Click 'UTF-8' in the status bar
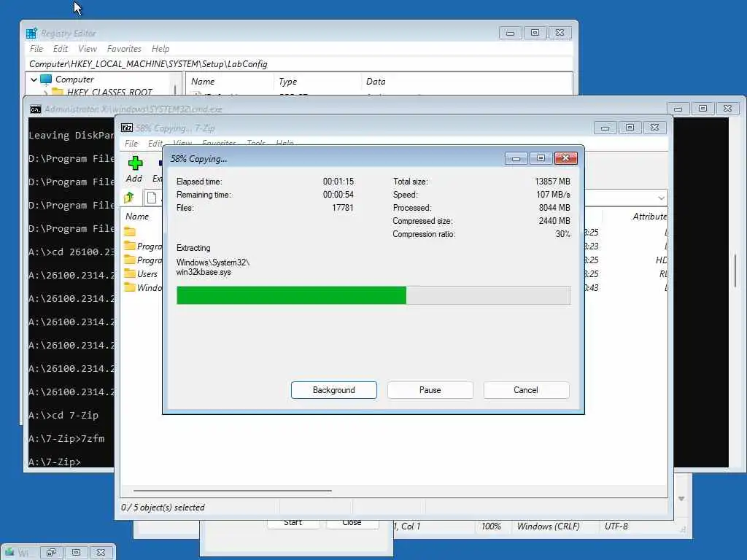 click(x=616, y=526)
